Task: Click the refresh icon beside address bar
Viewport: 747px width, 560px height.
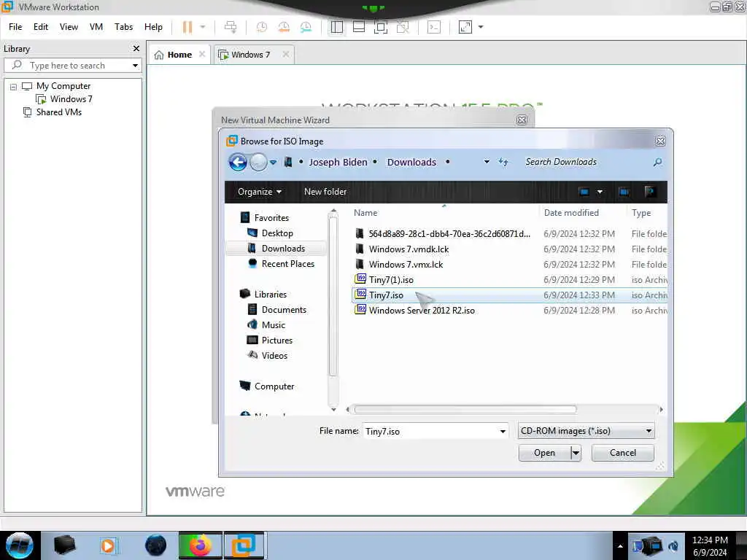Action: coord(503,162)
